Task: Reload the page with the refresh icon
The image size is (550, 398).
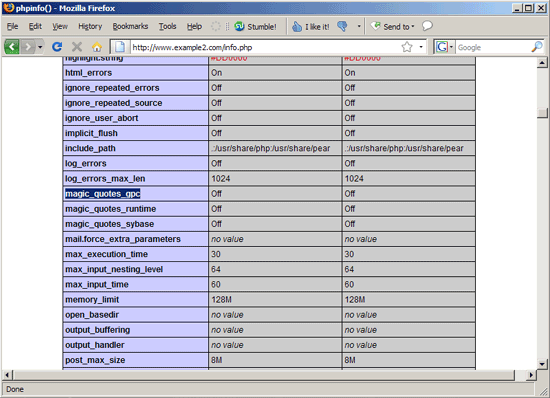Action: (x=57, y=47)
